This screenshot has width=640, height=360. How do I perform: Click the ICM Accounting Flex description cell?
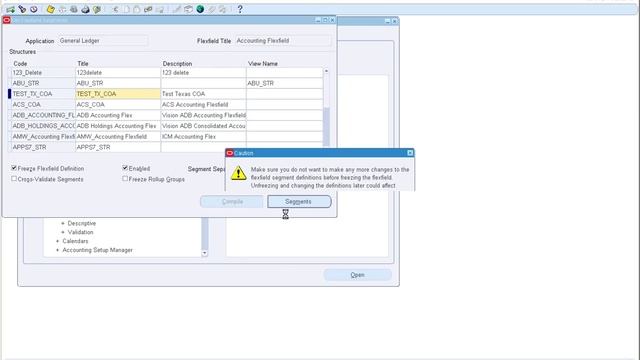[x=203, y=137]
